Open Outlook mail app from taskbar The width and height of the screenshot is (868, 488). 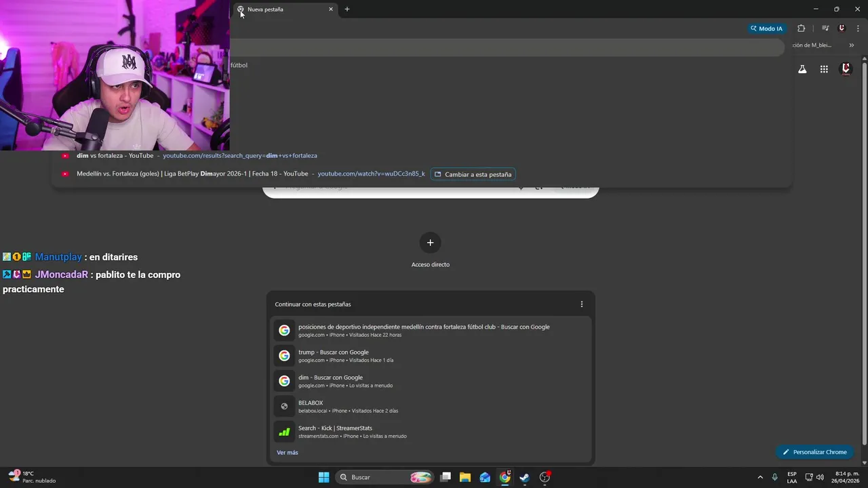point(485,477)
